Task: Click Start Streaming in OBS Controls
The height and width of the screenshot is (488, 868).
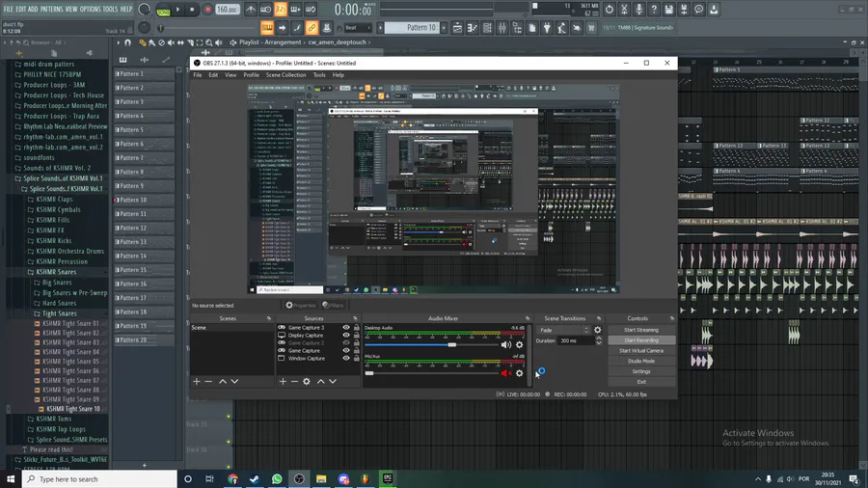Action: [x=641, y=330]
